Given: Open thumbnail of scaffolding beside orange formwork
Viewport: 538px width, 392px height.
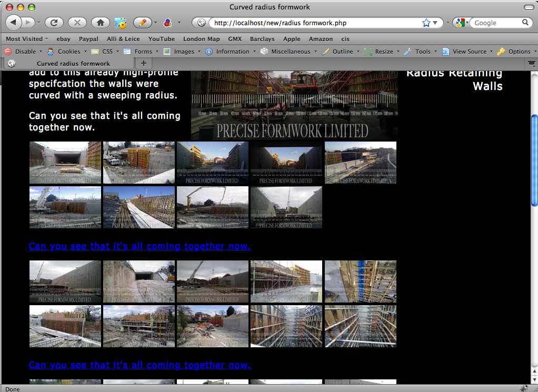Looking at the screenshot, I should click(286, 282).
